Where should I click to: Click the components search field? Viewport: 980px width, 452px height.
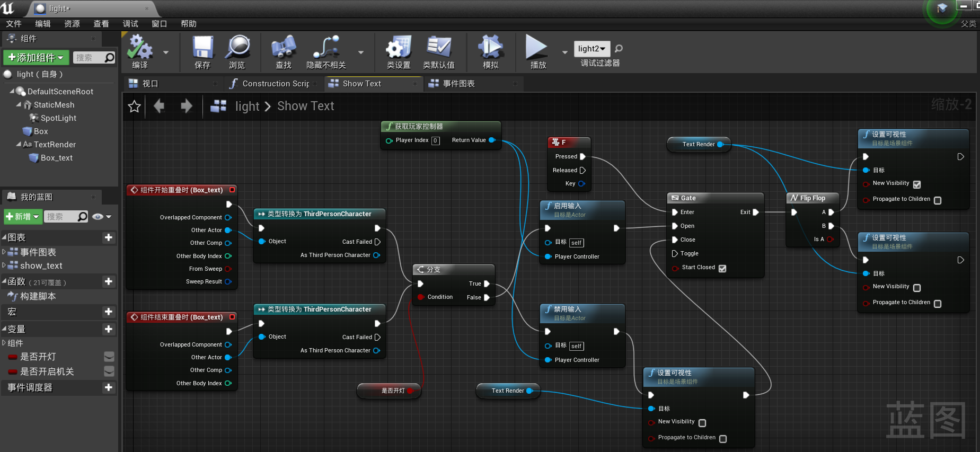pyautogui.click(x=88, y=57)
